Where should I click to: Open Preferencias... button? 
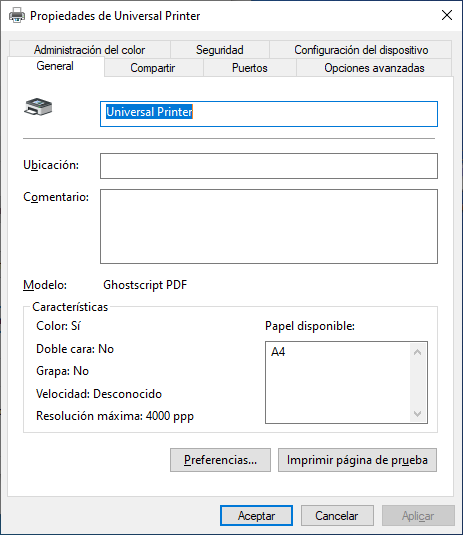point(220,460)
